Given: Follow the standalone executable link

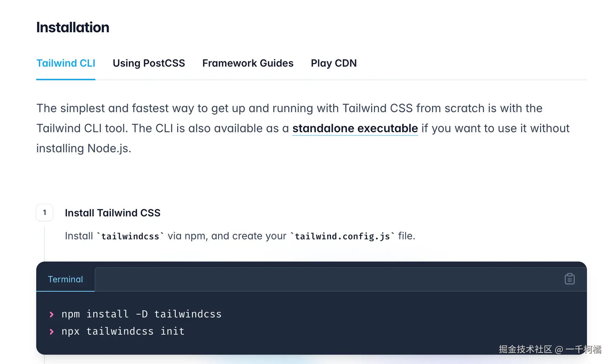Looking at the screenshot, I should [x=355, y=128].
